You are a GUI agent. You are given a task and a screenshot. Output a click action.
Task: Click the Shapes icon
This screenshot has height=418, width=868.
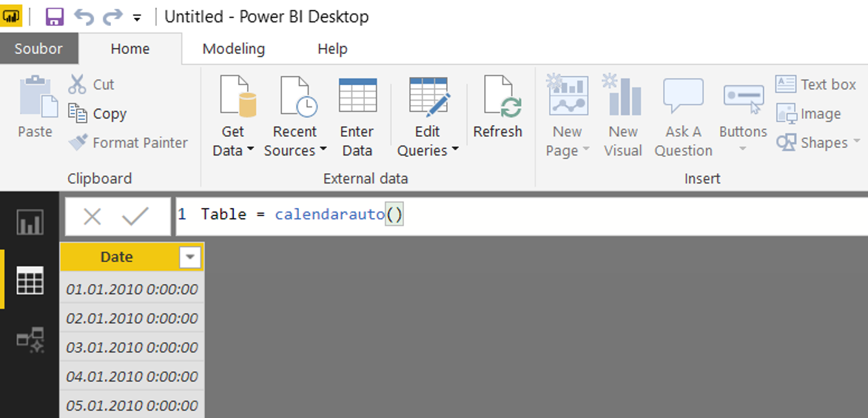[786, 143]
